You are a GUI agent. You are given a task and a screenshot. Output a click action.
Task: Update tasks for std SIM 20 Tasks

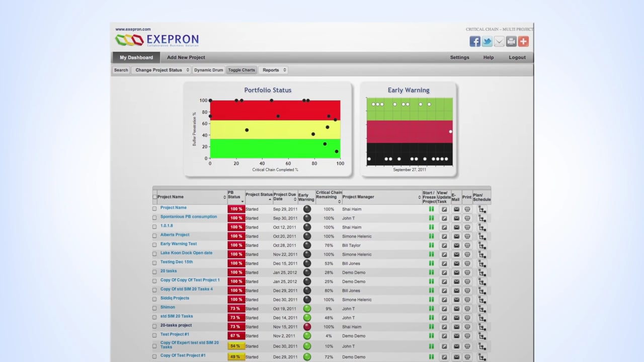[444, 318]
